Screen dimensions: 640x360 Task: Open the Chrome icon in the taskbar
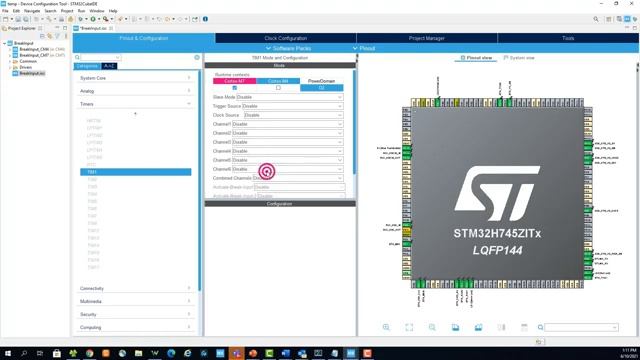[89, 353]
